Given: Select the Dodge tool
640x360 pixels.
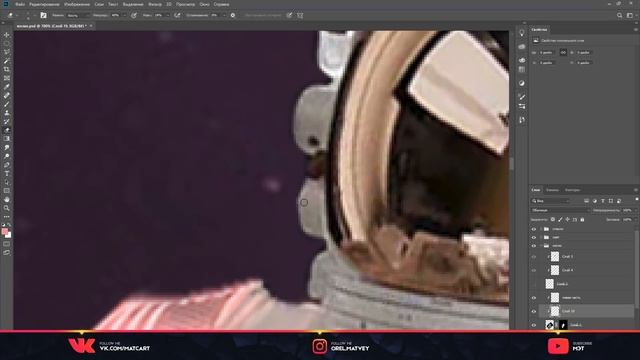Looking at the screenshot, I should coord(7,156).
